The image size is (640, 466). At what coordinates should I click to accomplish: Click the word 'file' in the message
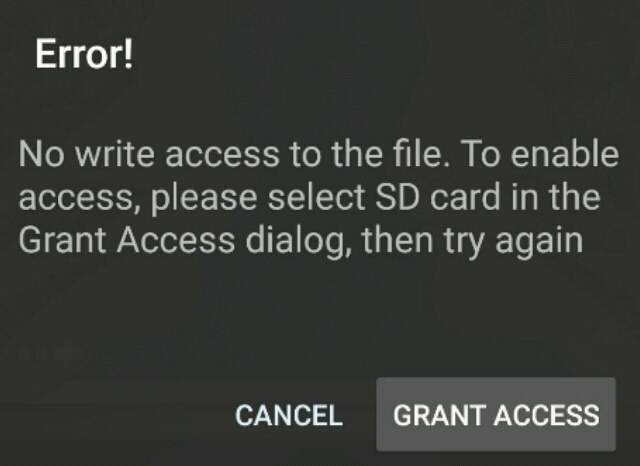click(x=417, y=153)
